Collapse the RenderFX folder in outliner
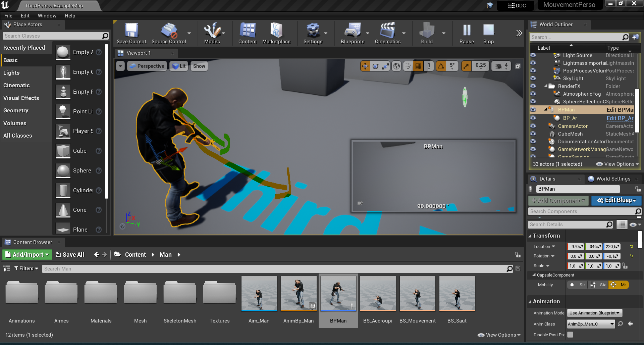644x345 pixels. [546, 86]
